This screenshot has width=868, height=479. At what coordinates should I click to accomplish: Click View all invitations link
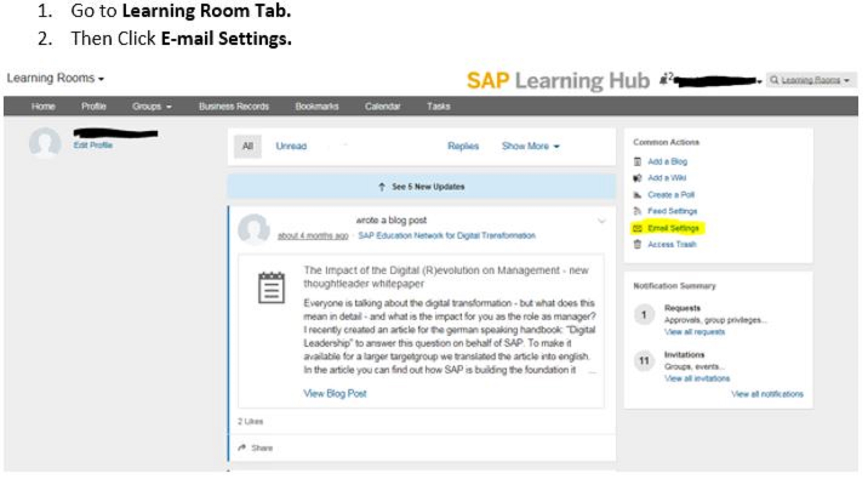pyautogui.click(x=697, y=379)
